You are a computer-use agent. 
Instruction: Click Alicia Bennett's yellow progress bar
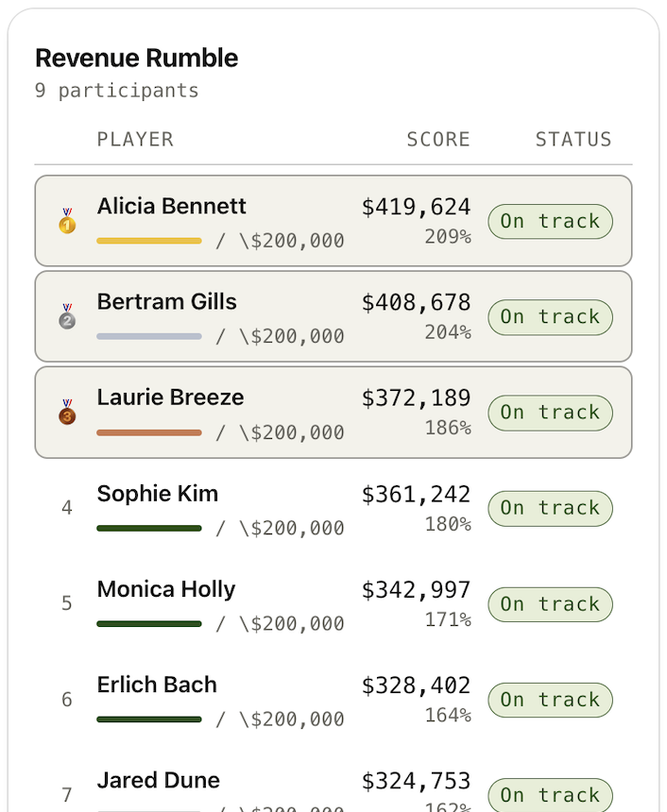[x=149, y=242]
